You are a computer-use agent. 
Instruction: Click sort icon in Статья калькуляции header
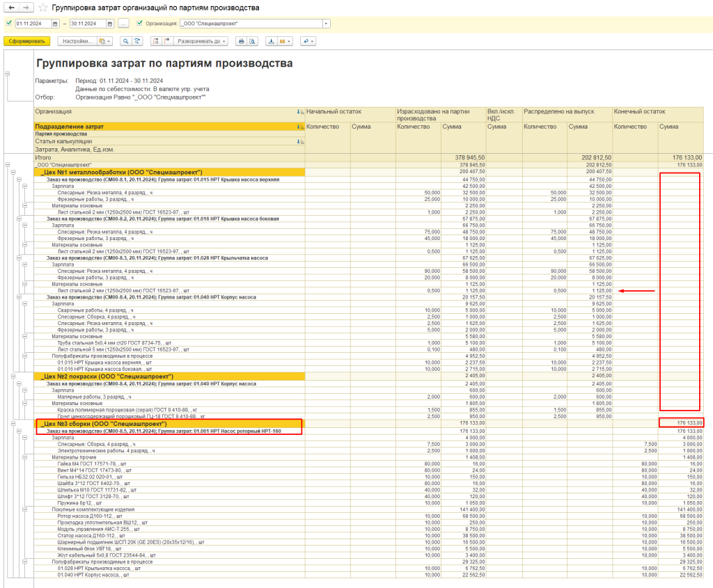click(x=300, y=141)
